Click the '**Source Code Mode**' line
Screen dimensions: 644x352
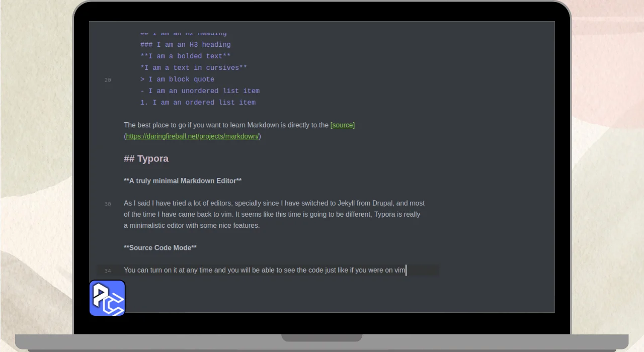point(160,247)
